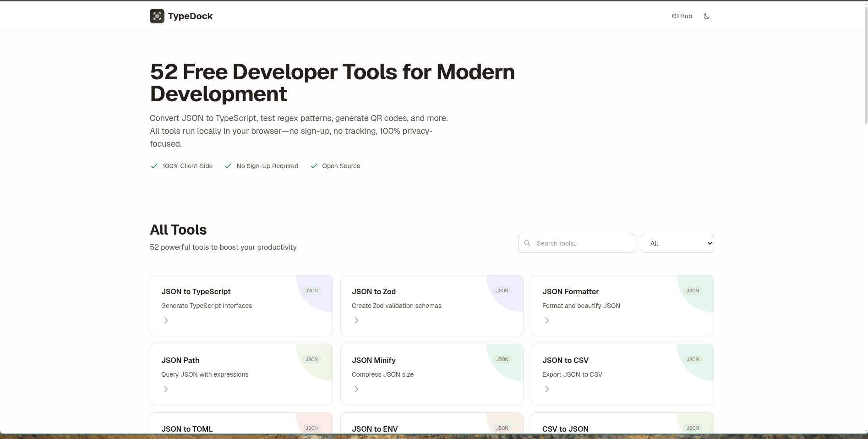The image size is (868, 439).
Task: Click the chevron on JSON to Zod
Action: (356, 320)
